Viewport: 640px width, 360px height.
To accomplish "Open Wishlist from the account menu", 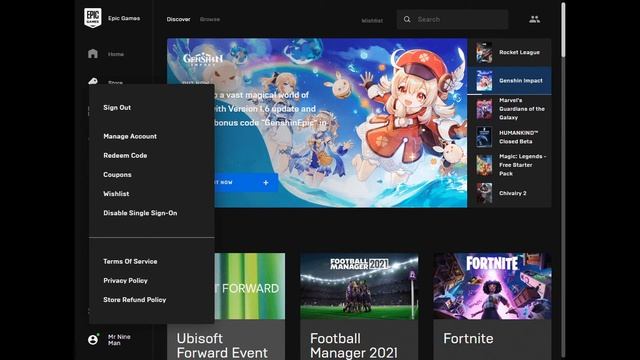I will 116,193.
